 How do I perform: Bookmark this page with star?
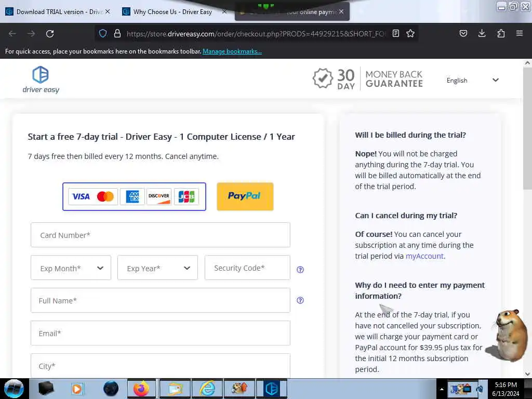pos(410,33)
